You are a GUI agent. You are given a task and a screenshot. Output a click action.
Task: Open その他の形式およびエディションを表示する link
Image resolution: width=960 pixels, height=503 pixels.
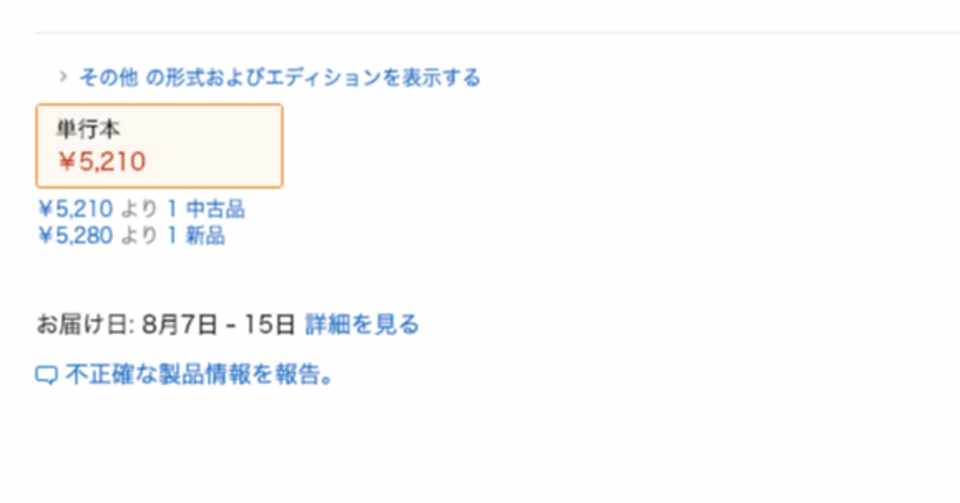(x=280, y=78)
